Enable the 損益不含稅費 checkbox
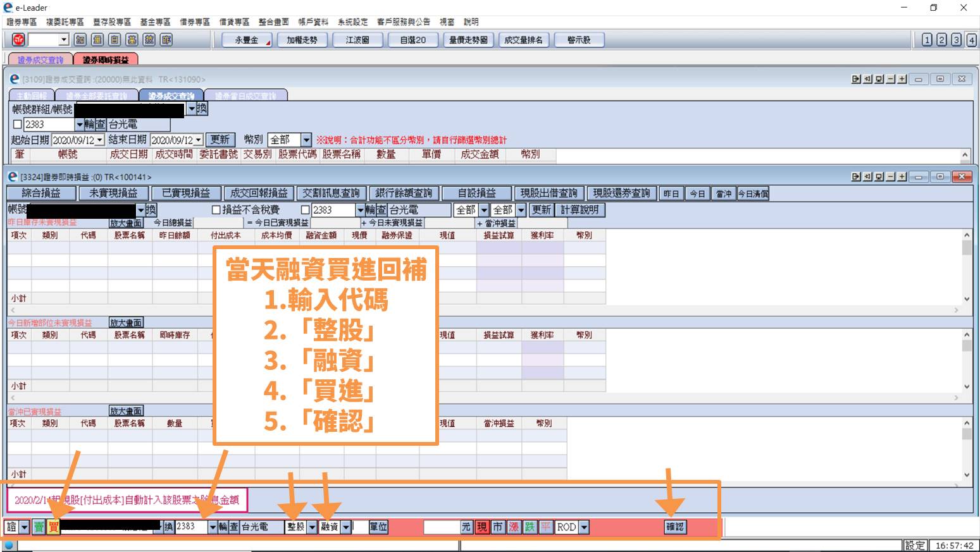The height and width of the screenshot is (552, 980). pos(216,209)
